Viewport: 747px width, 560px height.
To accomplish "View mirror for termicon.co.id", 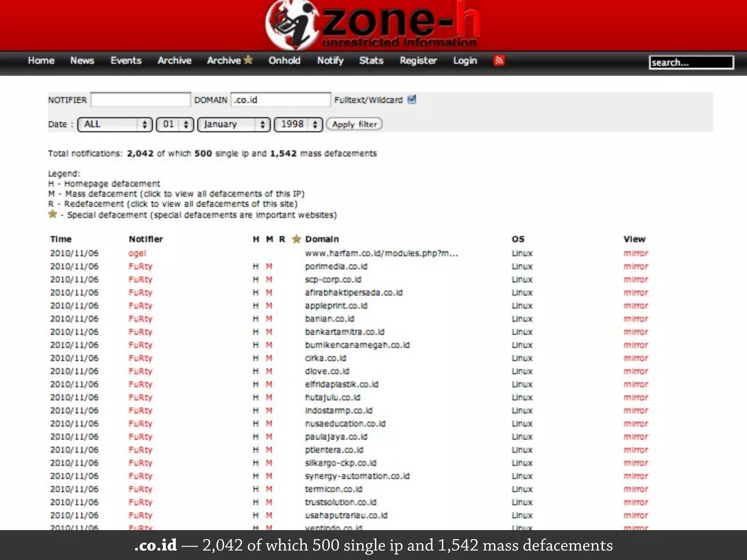I will (x=636, y=489).
